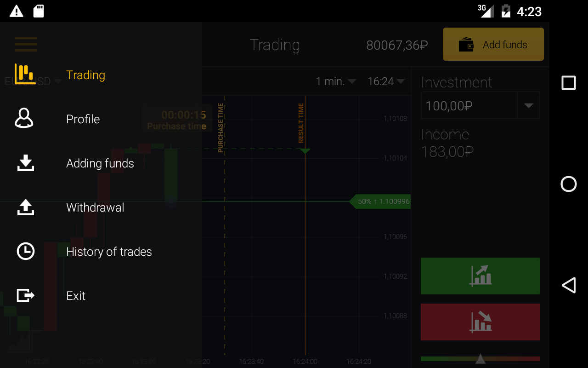Select Withdrawal menu entry

click(101, 207)
